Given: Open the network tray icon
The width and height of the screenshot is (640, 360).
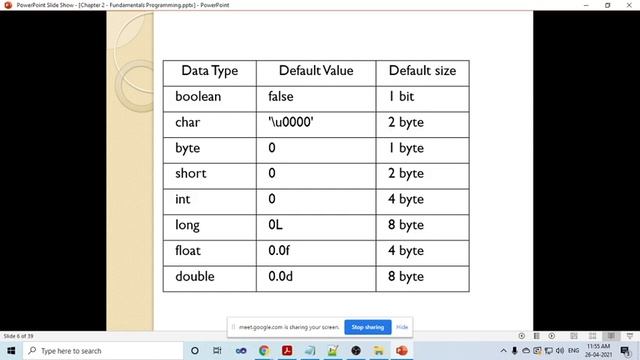Looking at the screenshot, I should pyautogui.click(x=549, y=351).
